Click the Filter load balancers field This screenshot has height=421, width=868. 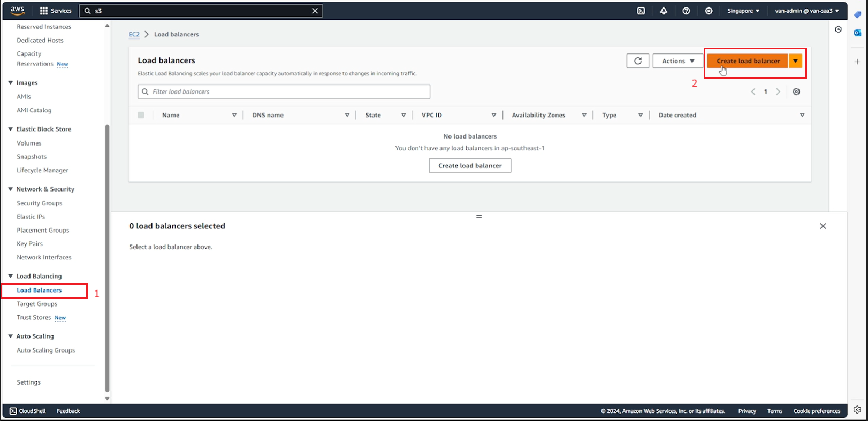click(x=284, y=91)
